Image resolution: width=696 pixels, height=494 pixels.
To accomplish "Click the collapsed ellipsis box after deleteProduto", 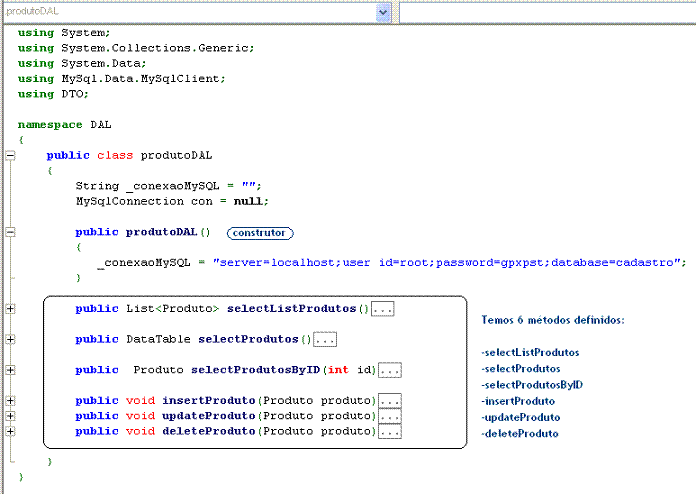I will pos(390,431).
